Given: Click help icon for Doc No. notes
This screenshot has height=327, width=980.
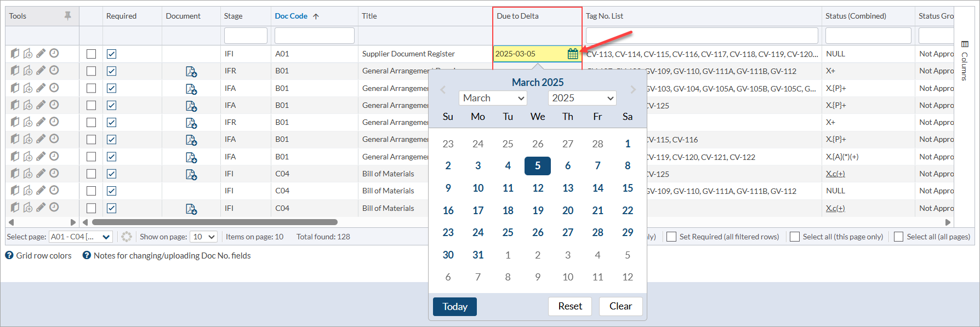Looking at the screenshot, I should 87,255.
